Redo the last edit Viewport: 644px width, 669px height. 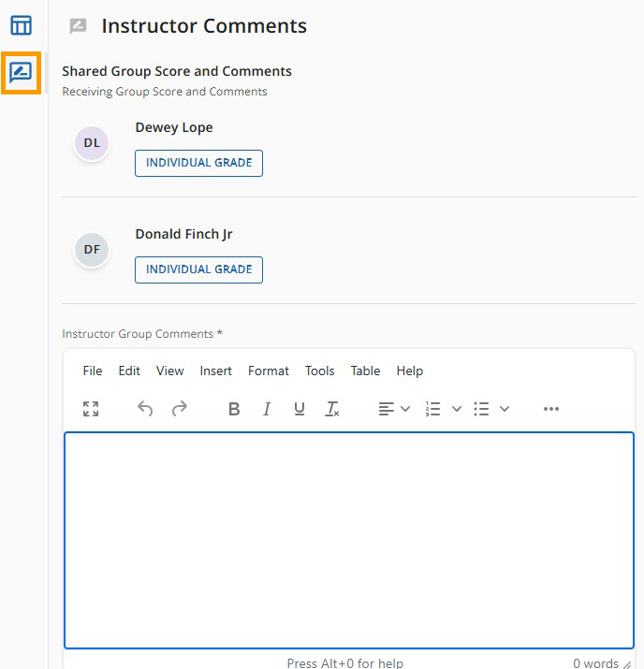pyautogui.click(x=179, y=409)
